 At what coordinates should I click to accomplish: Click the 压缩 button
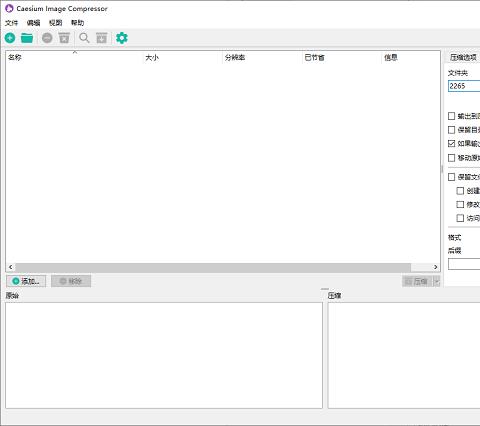417,282
